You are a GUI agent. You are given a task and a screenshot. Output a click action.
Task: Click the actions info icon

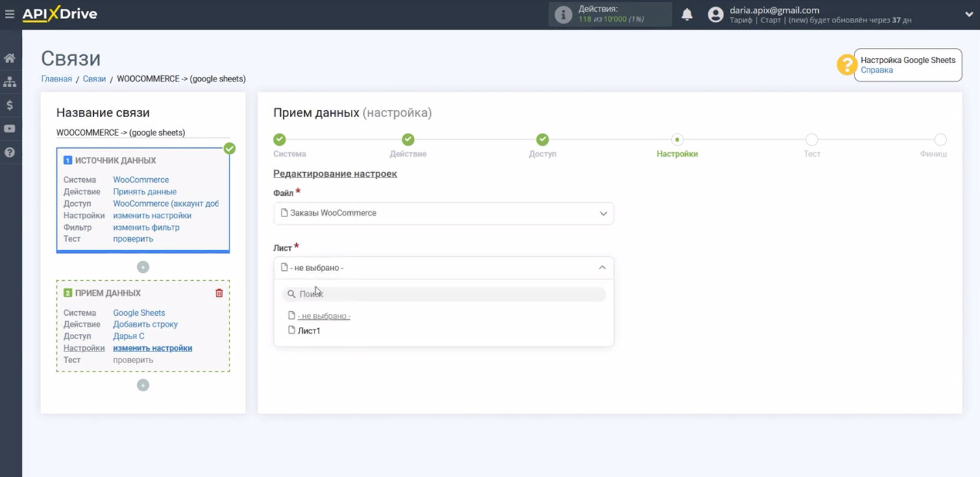[563, 15]
